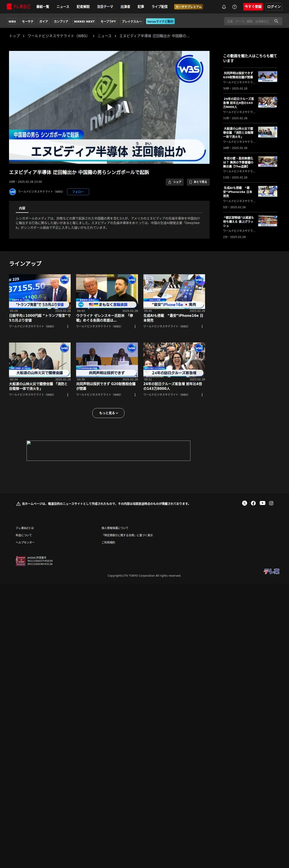This screenshot has height=868, width=289.
Task: Open the notifications bell icon
Action: point(224,7)
